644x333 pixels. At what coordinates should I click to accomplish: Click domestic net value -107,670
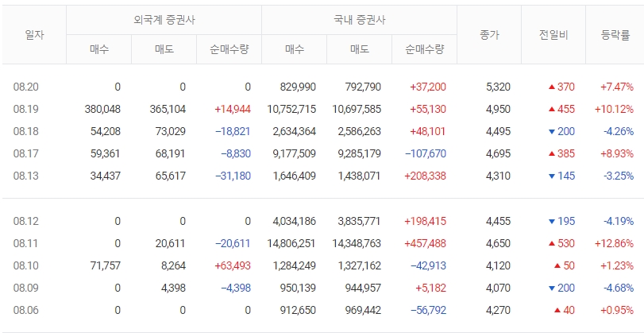[x=426, y=153]
